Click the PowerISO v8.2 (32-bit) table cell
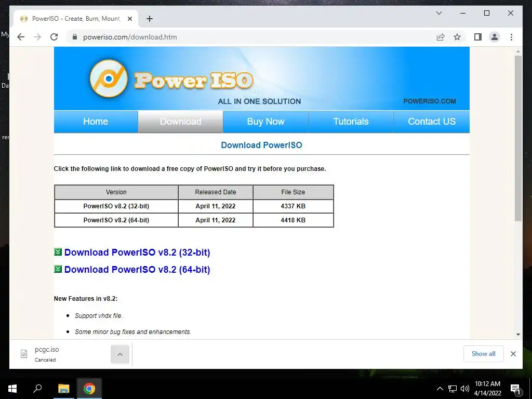 (x=116, y=206)
